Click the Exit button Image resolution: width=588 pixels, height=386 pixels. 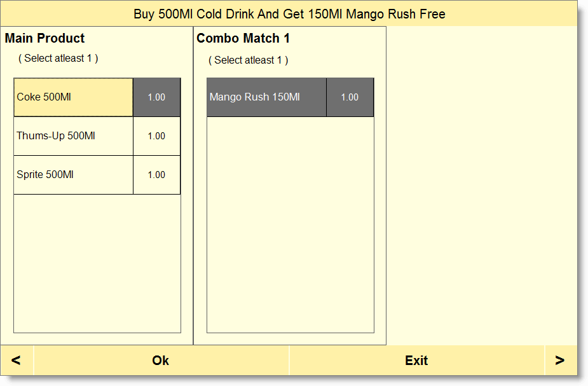(x=416, y=361)
